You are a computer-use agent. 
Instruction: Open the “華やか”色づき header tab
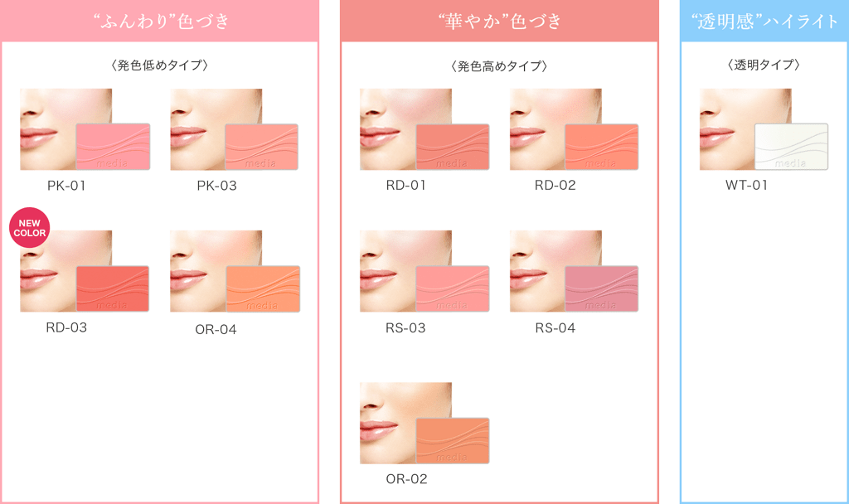coord(499,21)
